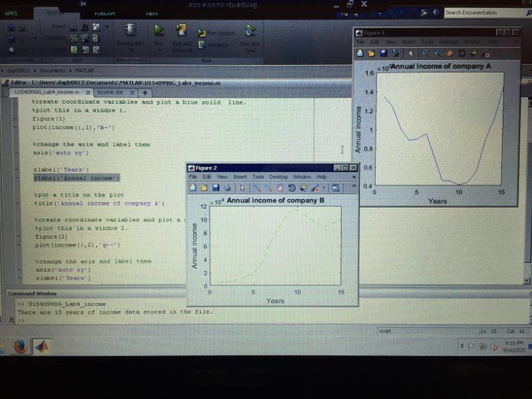Activate Zoom In tool in Figure 2
This screenshot has height=399, width=532.
click(x=257, y=188)
